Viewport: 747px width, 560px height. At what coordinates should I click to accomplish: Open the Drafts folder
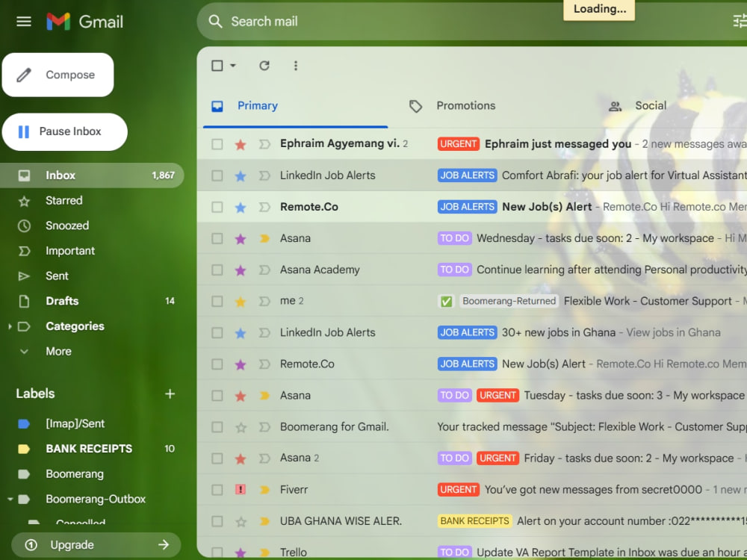pyautogui.click(x=92, y=301)
